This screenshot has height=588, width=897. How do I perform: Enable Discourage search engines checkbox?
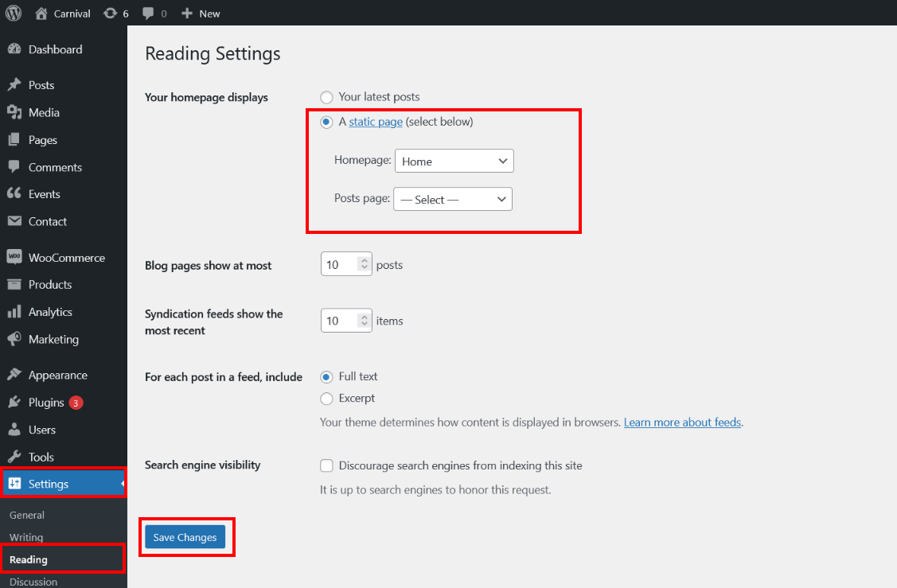[326, 465]
